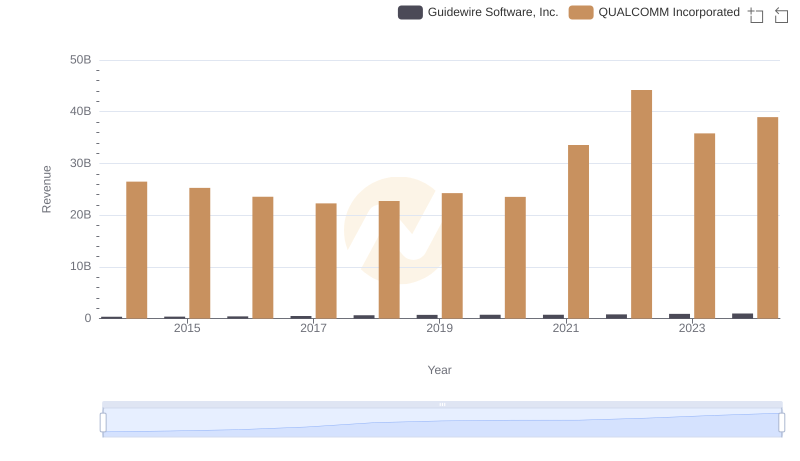Click the QUALCOMM orange legend color swatch
The height and width of the screenshot is (461, 800).
pyautogui.click(x=581, y=12)
